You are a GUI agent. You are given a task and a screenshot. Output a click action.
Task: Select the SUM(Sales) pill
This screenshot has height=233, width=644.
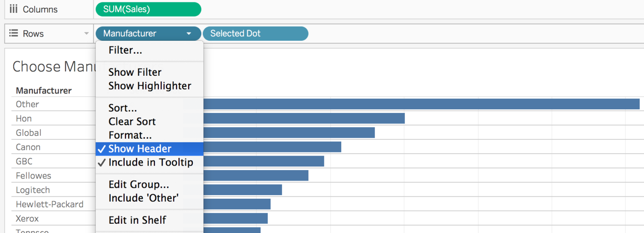click(148, 9)
